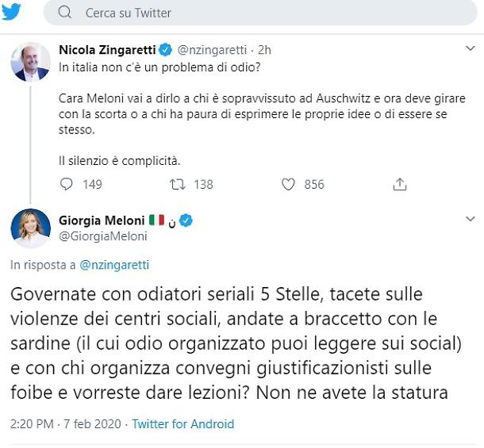Click the Twitter bird logo
484x448 pixels.
coord(12,12)
